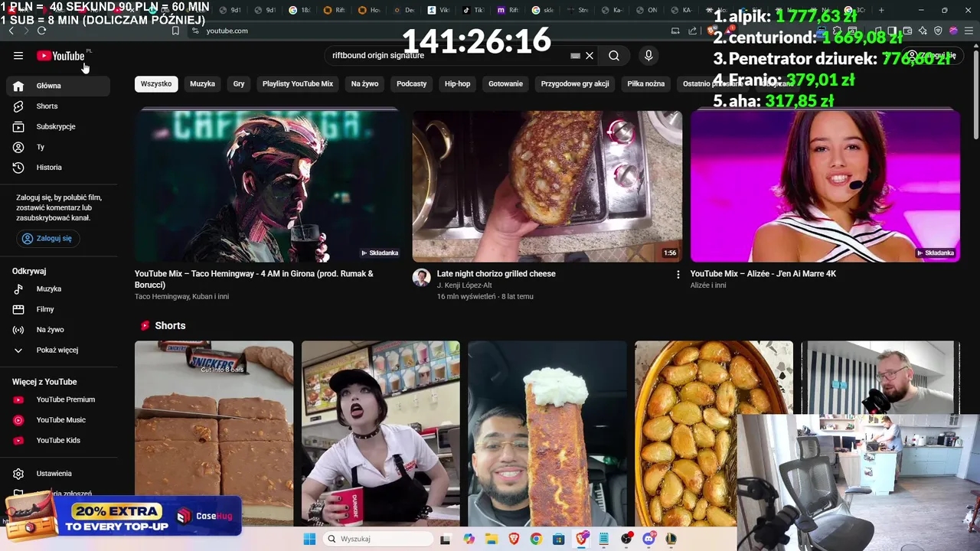This screenshot has height=551, width=980.
Task: Open Discord from the taskbar
Action: pyautogui.click(x=649, y=539)
